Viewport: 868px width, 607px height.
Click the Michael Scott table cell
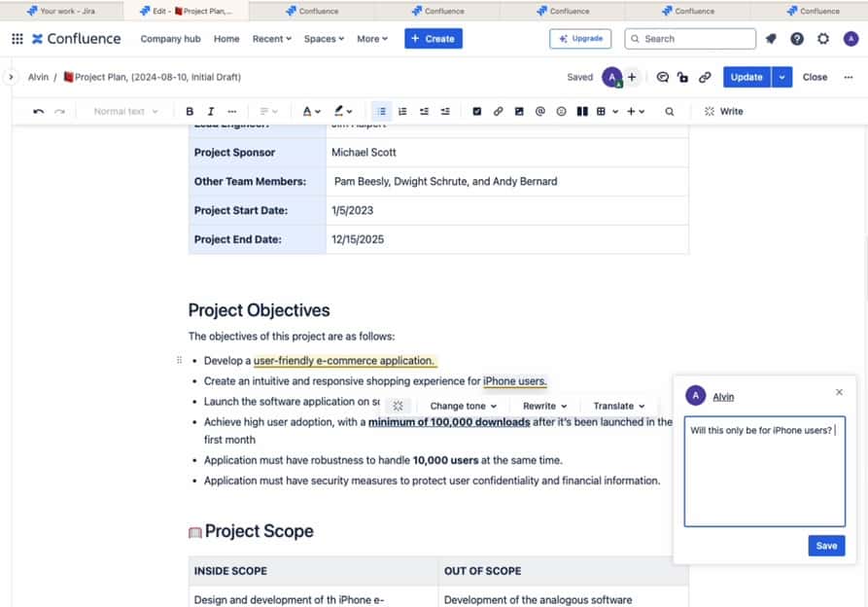[x=507, y=153]
